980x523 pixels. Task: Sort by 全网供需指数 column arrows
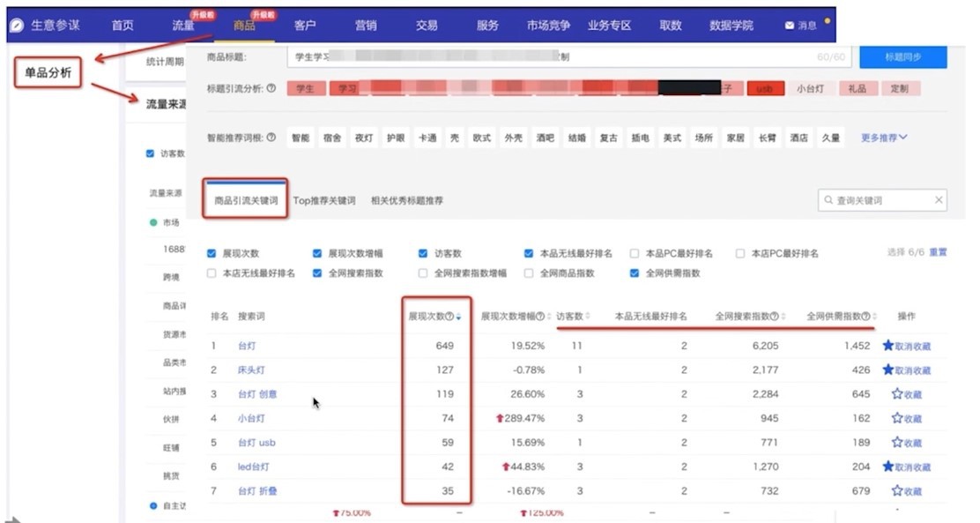tap(874, 317)
